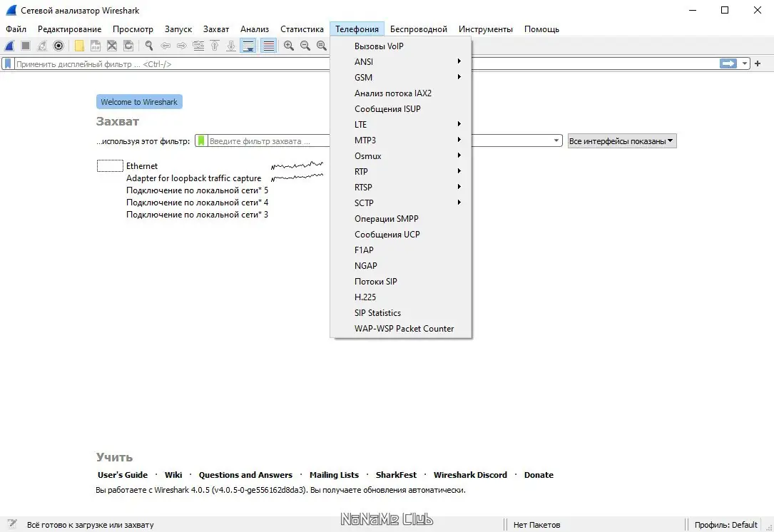Open the 'Статистика' menu
This screenshot has height=532, width=774.
click(302, 29)
